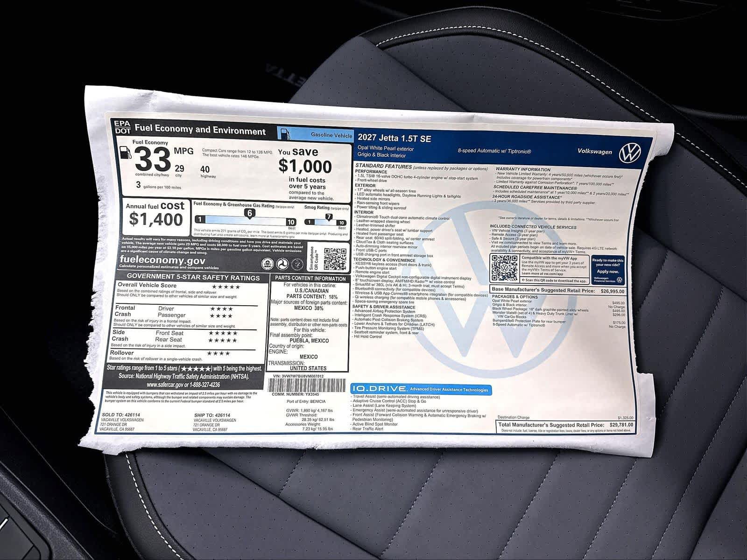Click the Side Crash Rear Seat stars
The image size is (747, 560).
(223, 340)
